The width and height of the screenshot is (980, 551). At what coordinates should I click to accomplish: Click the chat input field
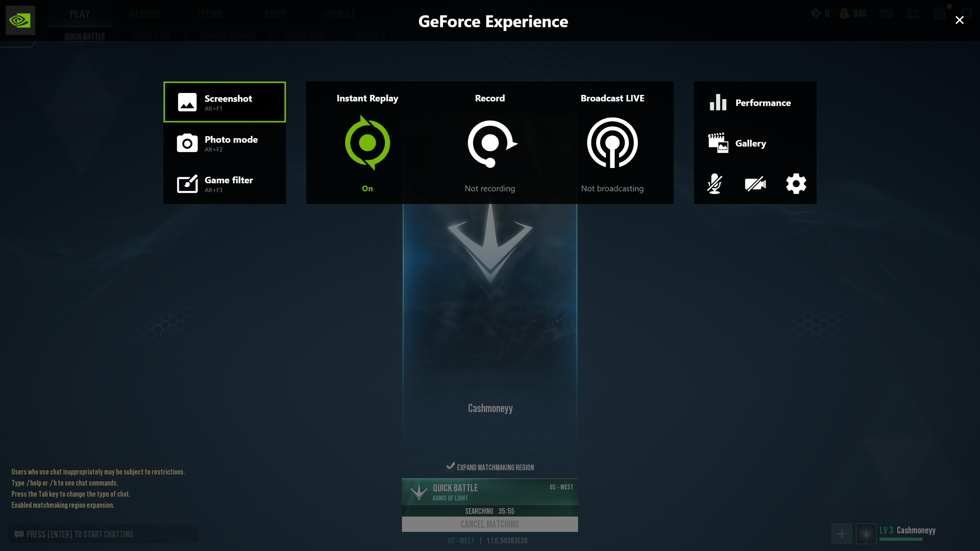tap(103, 534)
